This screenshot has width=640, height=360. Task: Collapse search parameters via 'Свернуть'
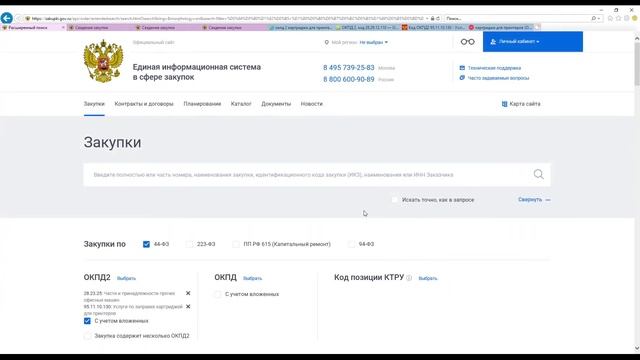pyautogui.click(x=534, y=200)
